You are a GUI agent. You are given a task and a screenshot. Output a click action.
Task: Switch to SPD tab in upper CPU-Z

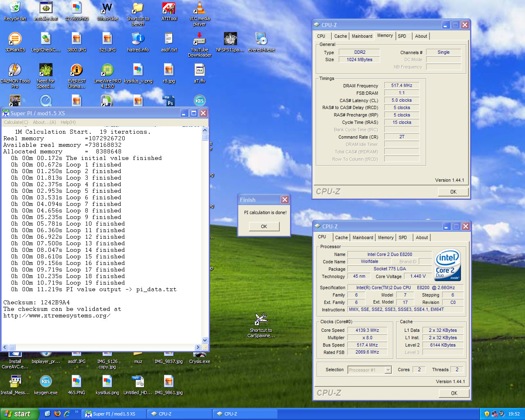(402, 36)
